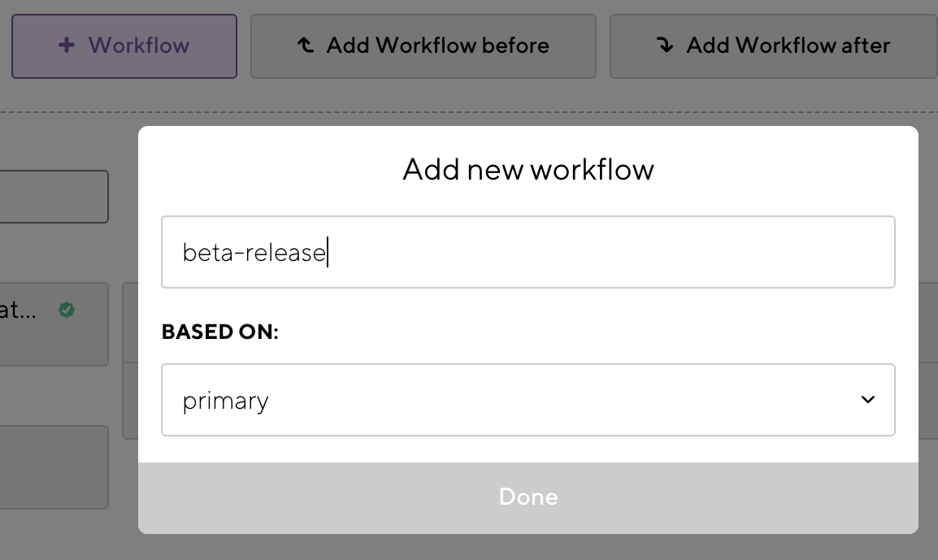Click the chevron icon in the BASED ON selector
The width and height of the screenshot is (938, 560).
click(x=868, y=400)
